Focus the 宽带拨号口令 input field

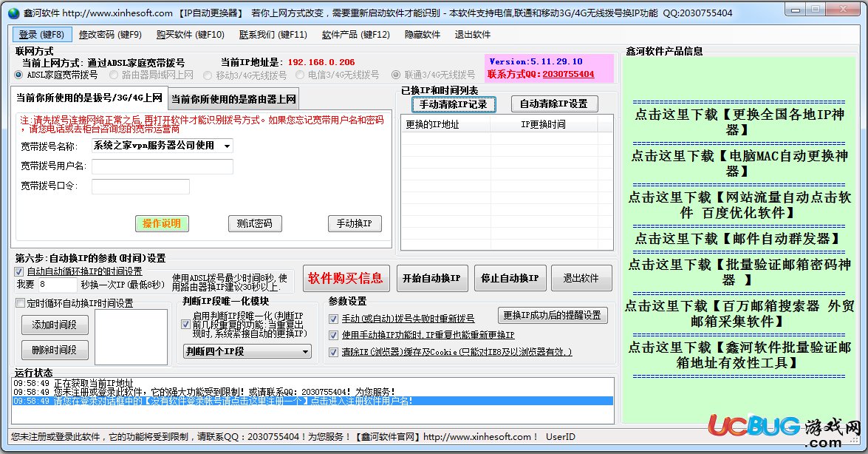pos(140,186)
